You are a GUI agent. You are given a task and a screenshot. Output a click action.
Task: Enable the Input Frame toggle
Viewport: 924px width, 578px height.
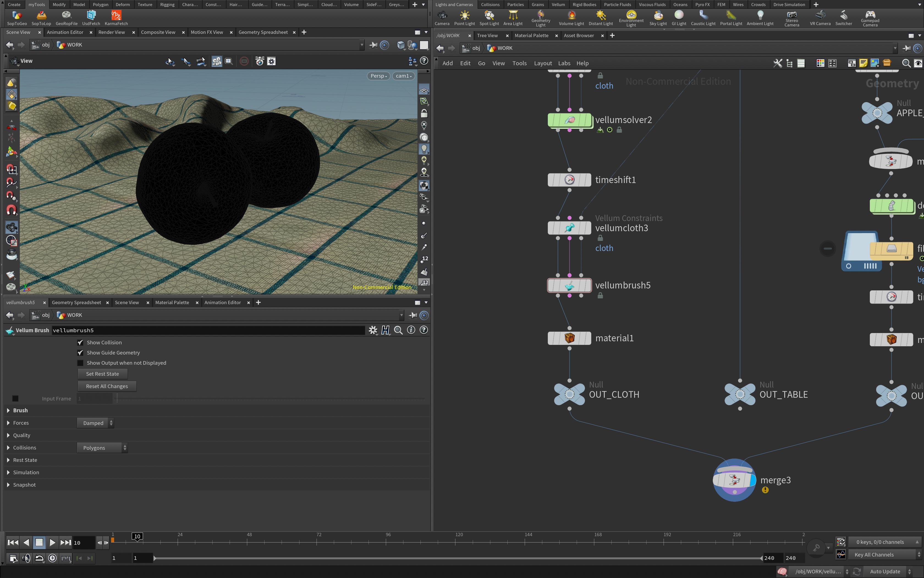(x=15, y=399)
